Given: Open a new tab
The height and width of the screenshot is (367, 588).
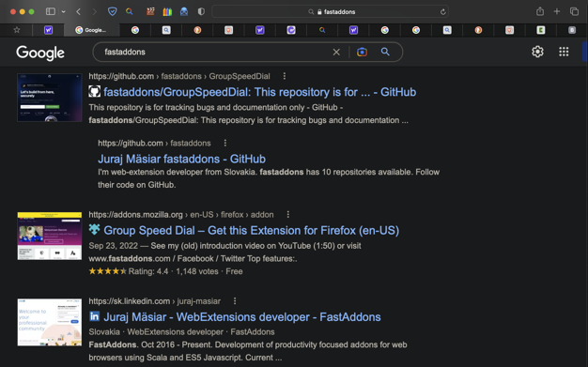Looking at the screenshot, I should [557, 11].
